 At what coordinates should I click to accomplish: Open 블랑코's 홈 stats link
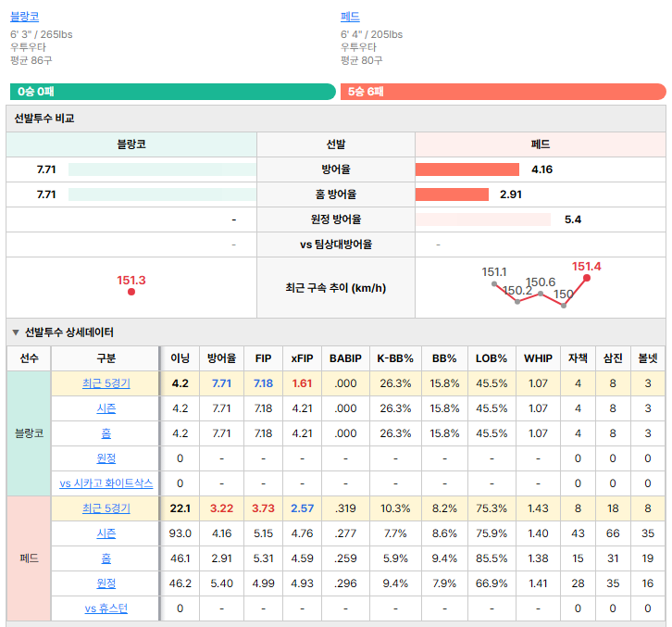[106, 433]
